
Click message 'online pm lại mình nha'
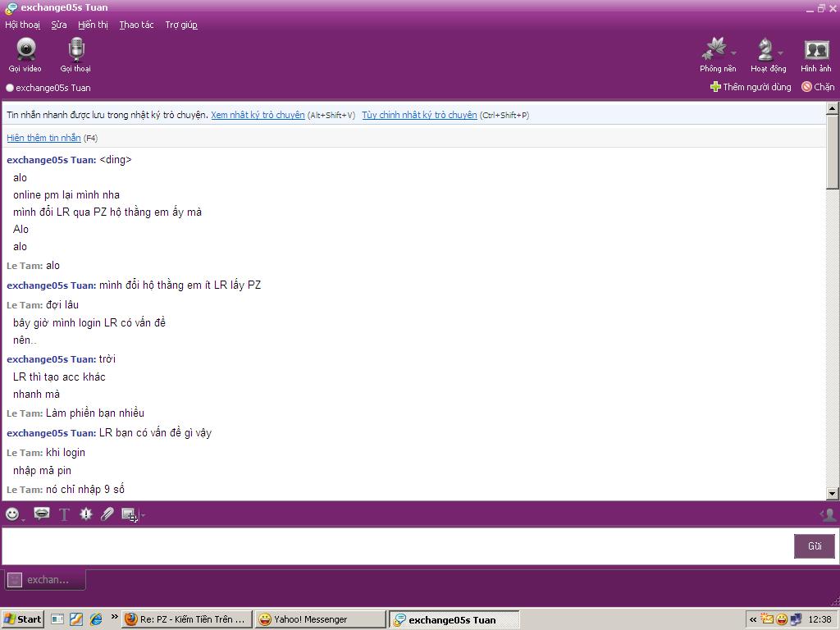(66, 195)
